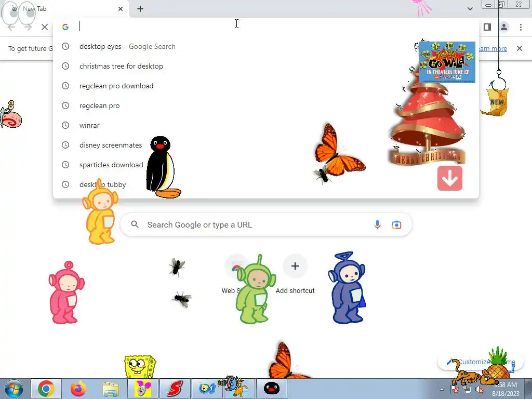Viewport: 532px width, 399px height.
Task: Dismiss the info bar with X
Action: pos(520,48)
